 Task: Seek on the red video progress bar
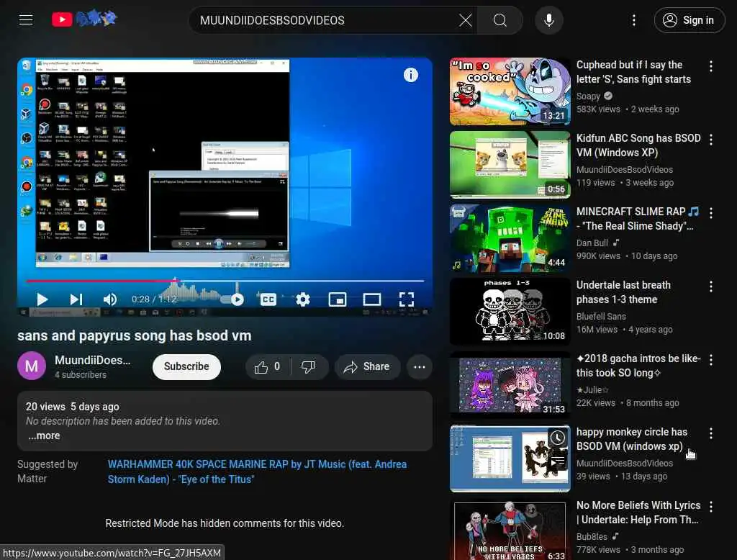click(225, 281)
